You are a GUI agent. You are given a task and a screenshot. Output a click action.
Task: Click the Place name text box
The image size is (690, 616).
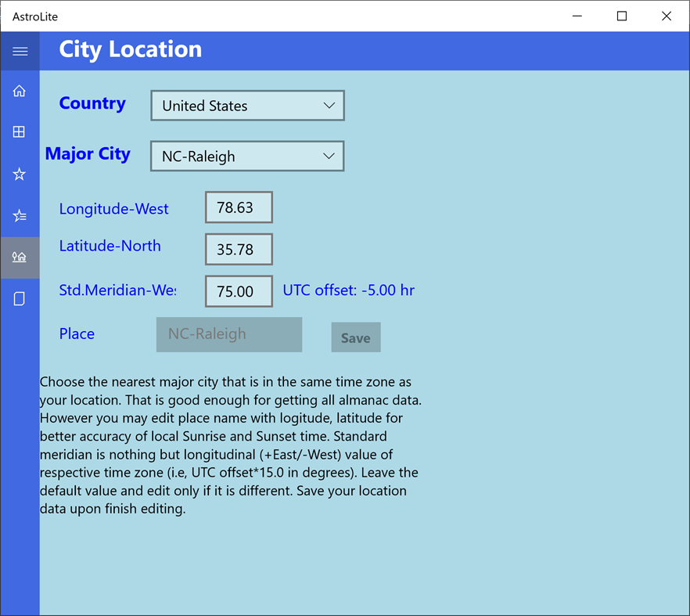click(x=228, y=334)
